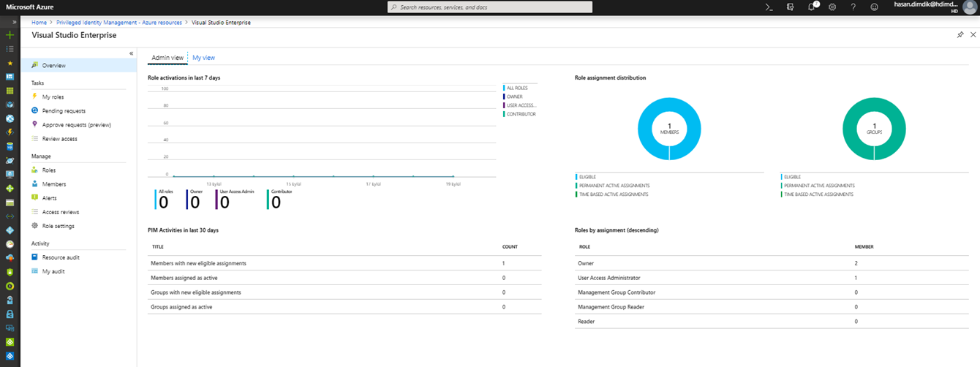Click the ROLE column header
The height and width of the screenshot is (367, 980).
(584, 246)
